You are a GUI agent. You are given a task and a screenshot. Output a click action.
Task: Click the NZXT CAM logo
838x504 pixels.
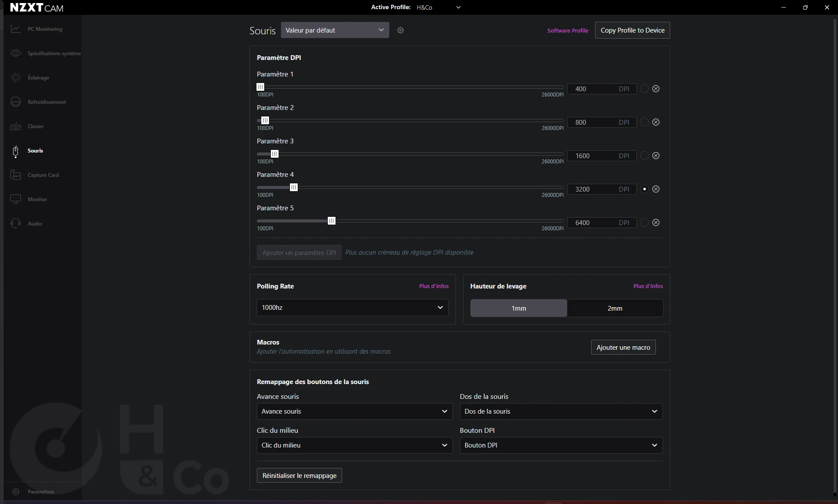(37, 7)
